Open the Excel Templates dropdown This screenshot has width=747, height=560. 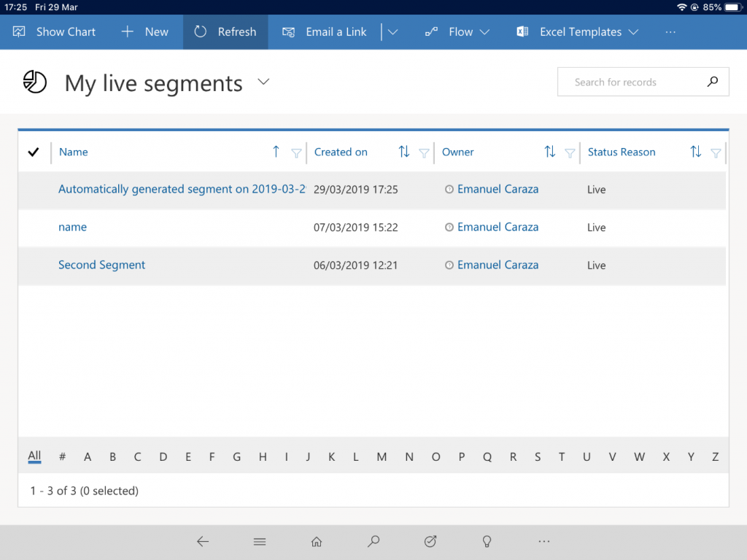click(x=633, y=32)
